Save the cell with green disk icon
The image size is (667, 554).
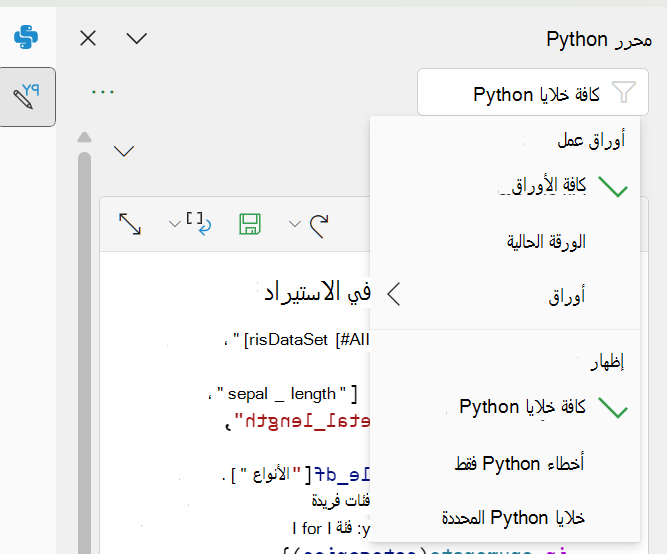coord(250,224)
